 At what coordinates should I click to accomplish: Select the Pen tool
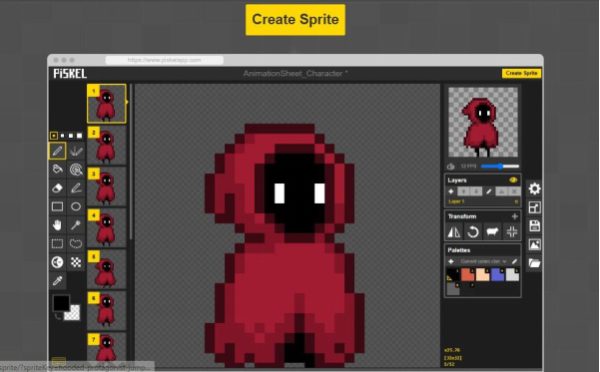pos(57,151)
